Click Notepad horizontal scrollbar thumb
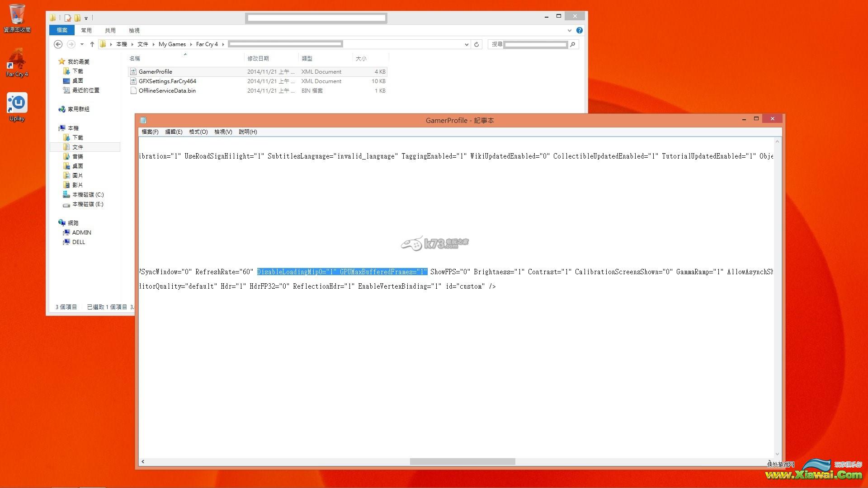This screenshot has width=868, height=488. 462,461
